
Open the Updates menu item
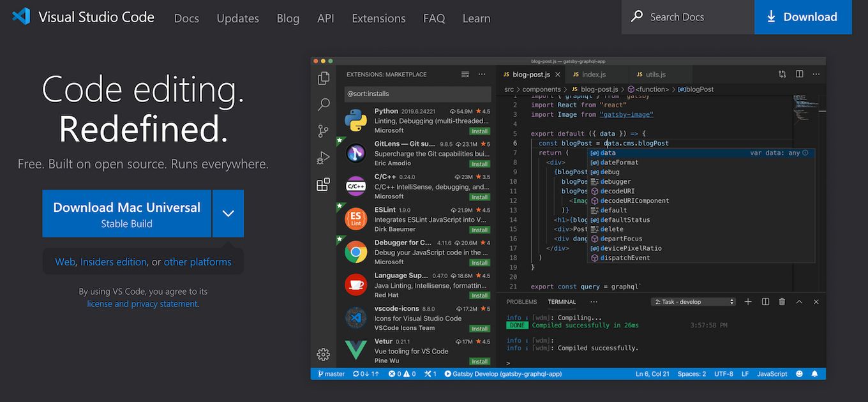(237, 19)
